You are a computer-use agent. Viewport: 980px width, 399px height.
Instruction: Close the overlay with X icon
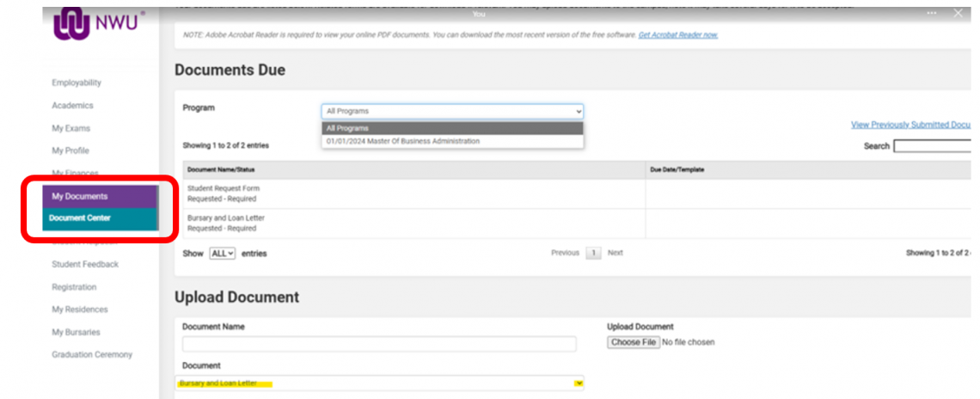[959, 13]
